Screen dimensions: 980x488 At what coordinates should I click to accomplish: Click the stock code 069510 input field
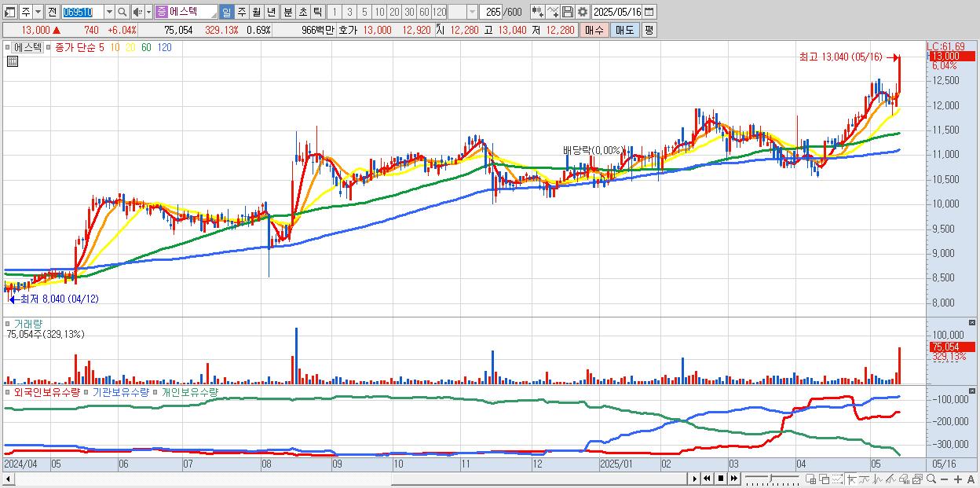[x=82, y=12]
